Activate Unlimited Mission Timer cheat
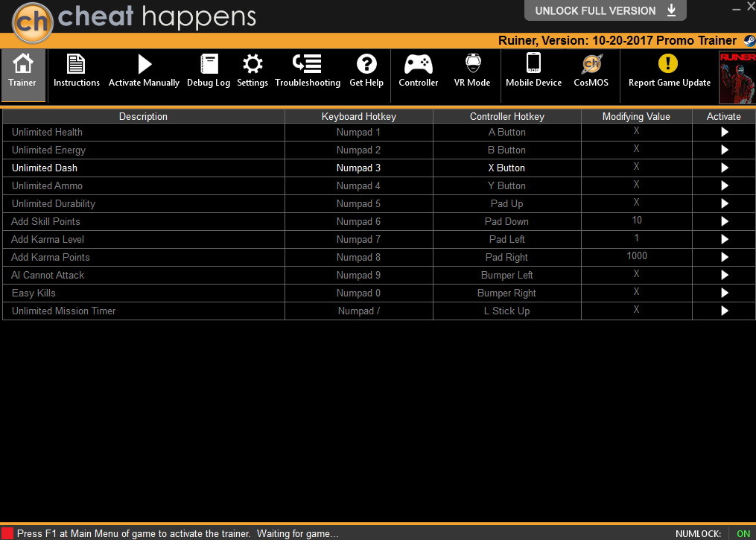 (x=724, y=311)
